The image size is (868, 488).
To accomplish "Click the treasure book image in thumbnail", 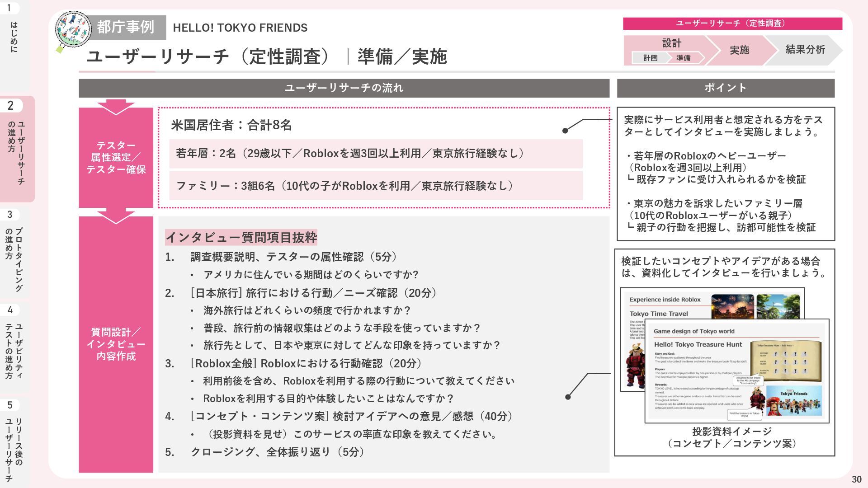I will pos(786,360).
